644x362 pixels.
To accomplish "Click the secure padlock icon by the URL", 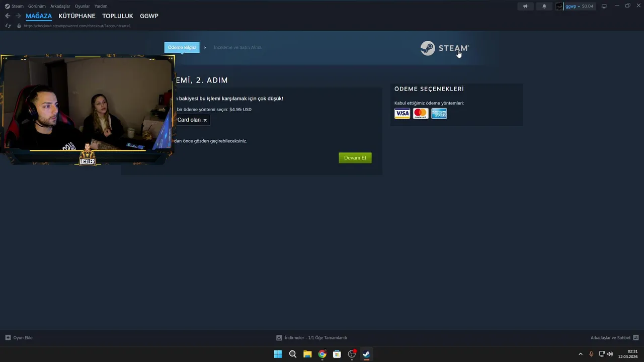I will (x=19, y=26).
